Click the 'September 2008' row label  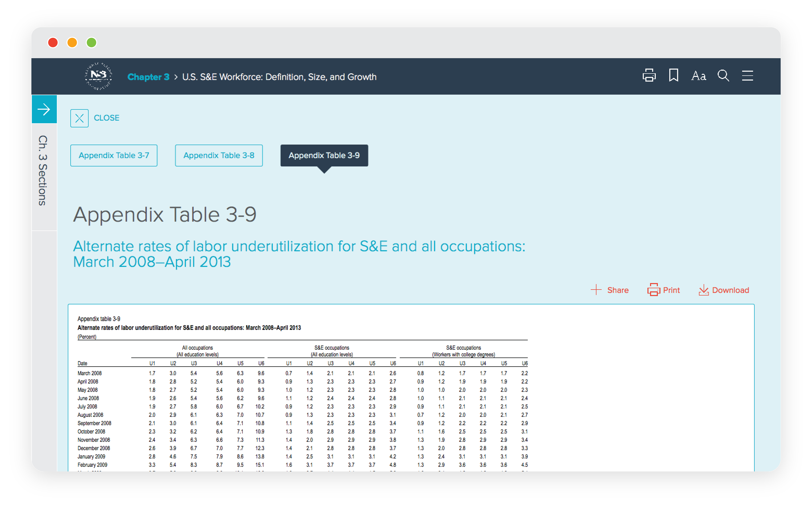94,423
